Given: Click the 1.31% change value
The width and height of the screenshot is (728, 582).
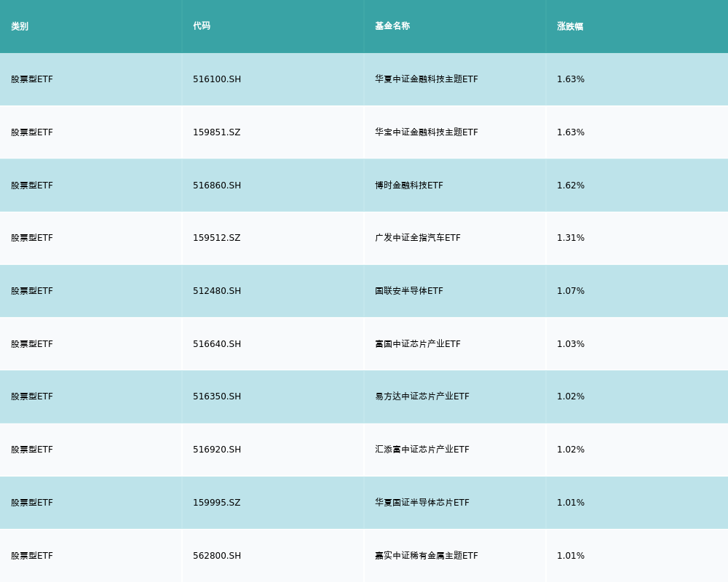Looking at the screenshot, I should (571, 238).
